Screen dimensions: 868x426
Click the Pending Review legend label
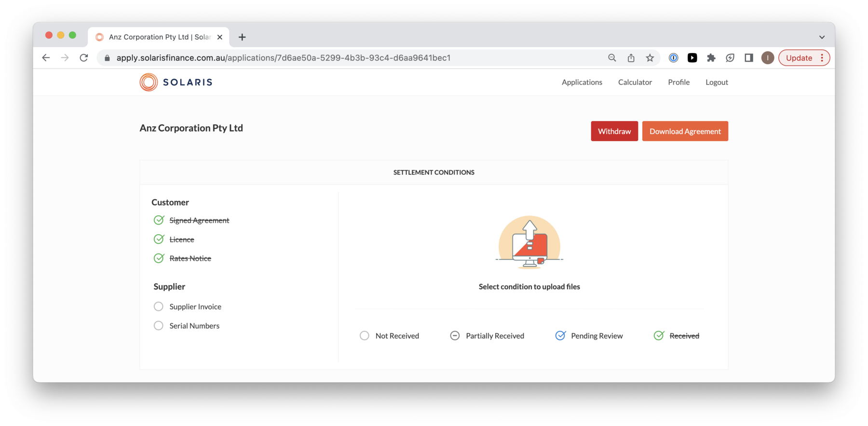tap(597, 335)
